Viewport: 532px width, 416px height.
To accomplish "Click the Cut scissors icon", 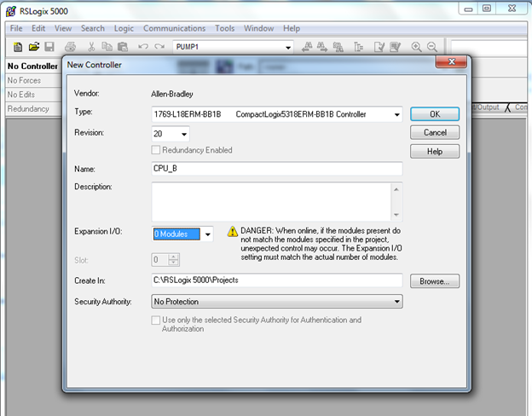I will click(91, 47).
